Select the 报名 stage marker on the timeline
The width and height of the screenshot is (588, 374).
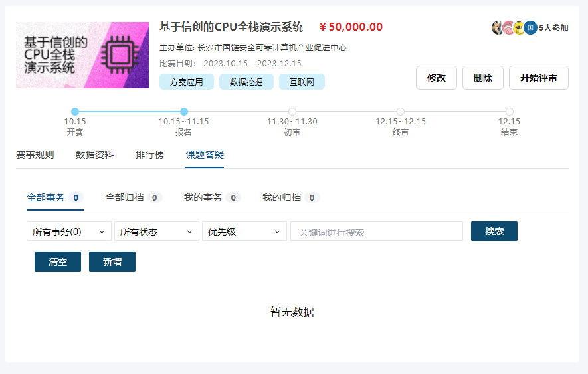click(x=184, y=112)
